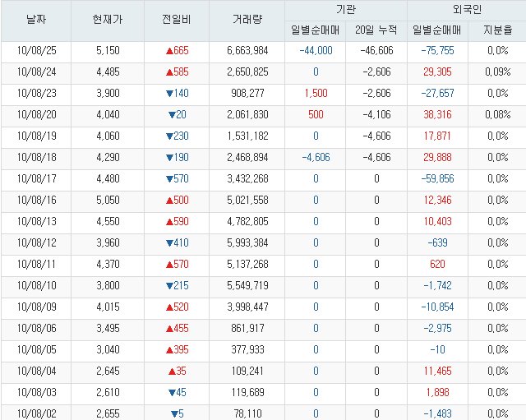Click foreigner net value -75,755

(x=437, y=51)
